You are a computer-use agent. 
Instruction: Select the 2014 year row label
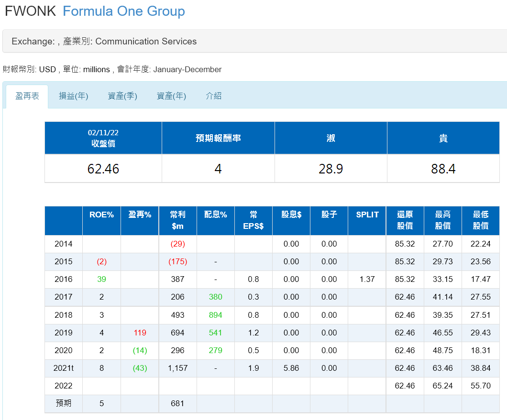(x=63, y=244)
